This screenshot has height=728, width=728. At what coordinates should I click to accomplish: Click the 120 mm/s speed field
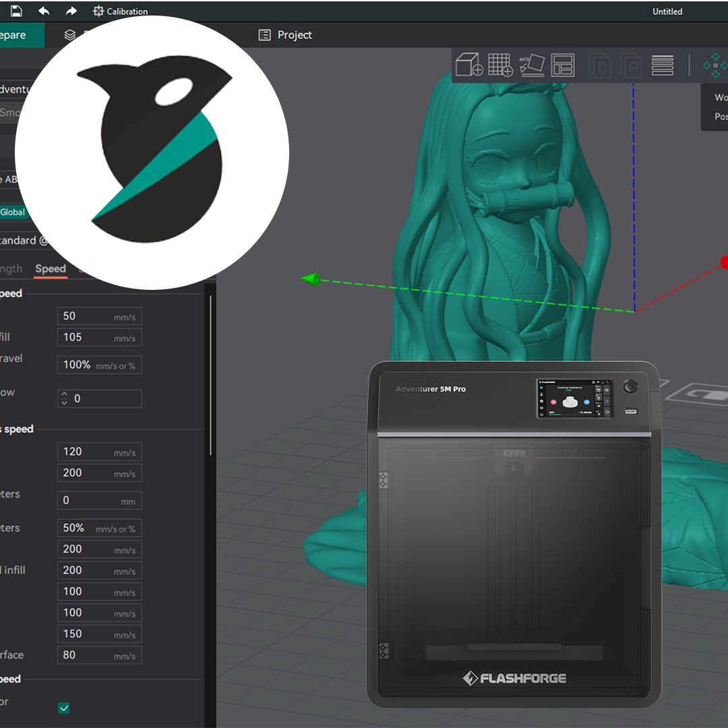(x=99, y=452)
